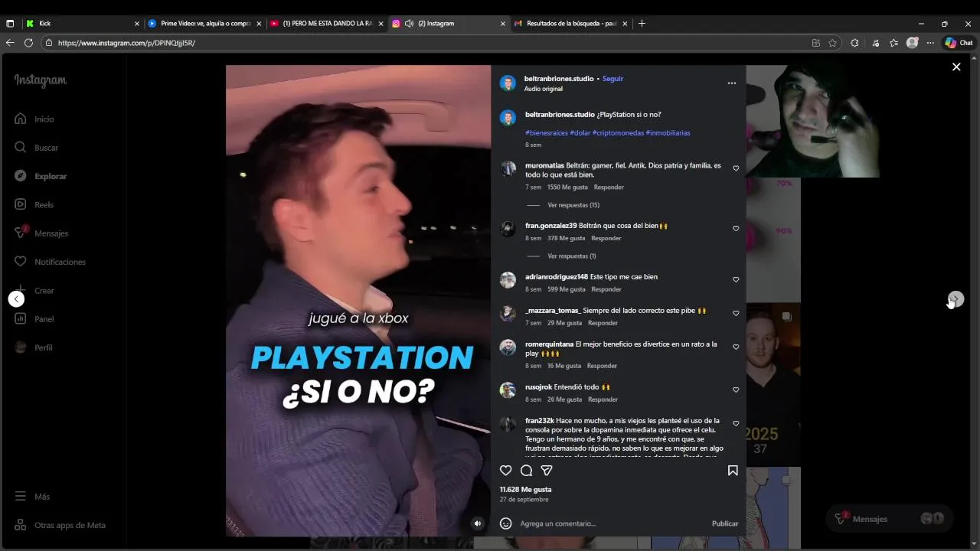Follow beltranbriones.studio with Seguir
Screen dimensions: 980x551
[612, 79]
